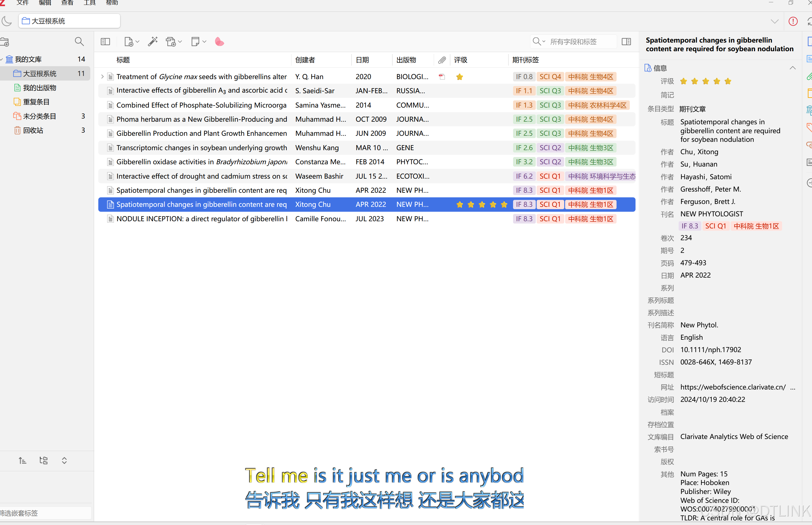The height and width of the screenshot is (525, 812).
Task: Click the collections search magnifier icon
Action: pyautogui.click(x=79, y=42)
